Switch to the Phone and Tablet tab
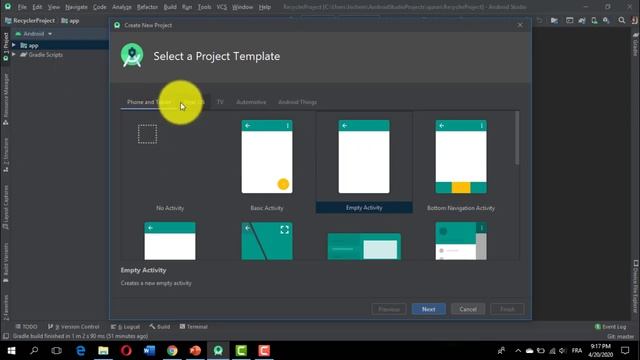 pos(149,102)
